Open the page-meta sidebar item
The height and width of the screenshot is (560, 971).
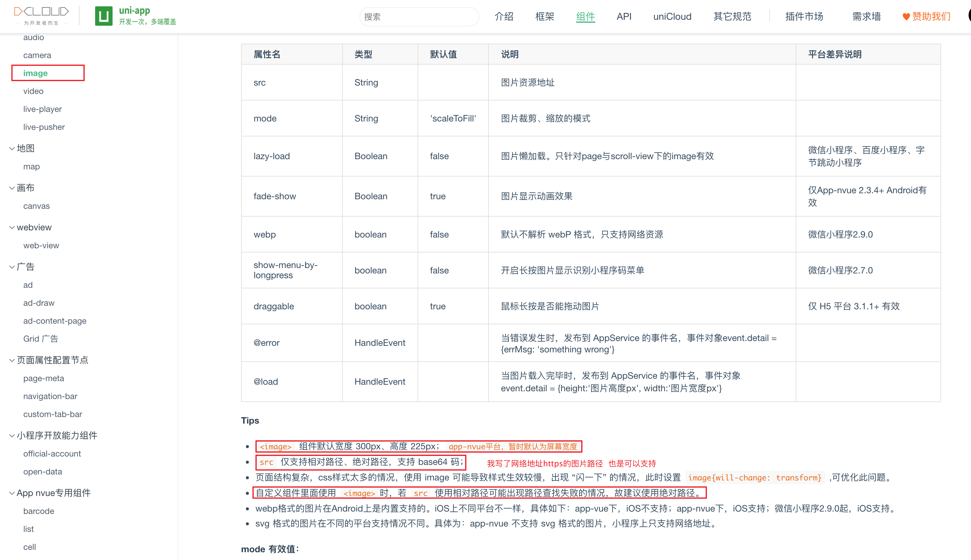43,378
